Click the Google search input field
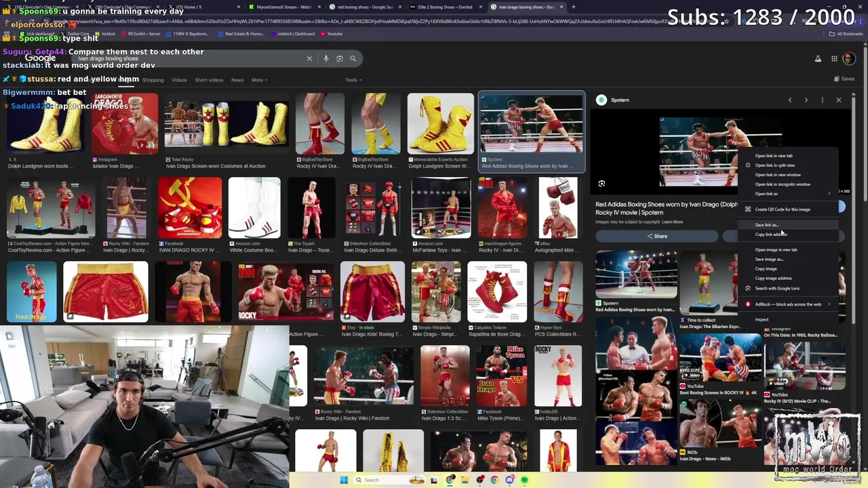The width and height of the screenshot is (868, 488). tap(190, 59)
